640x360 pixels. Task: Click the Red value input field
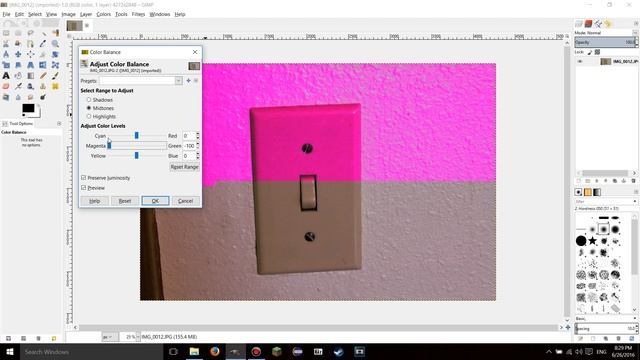pos(189,136)
